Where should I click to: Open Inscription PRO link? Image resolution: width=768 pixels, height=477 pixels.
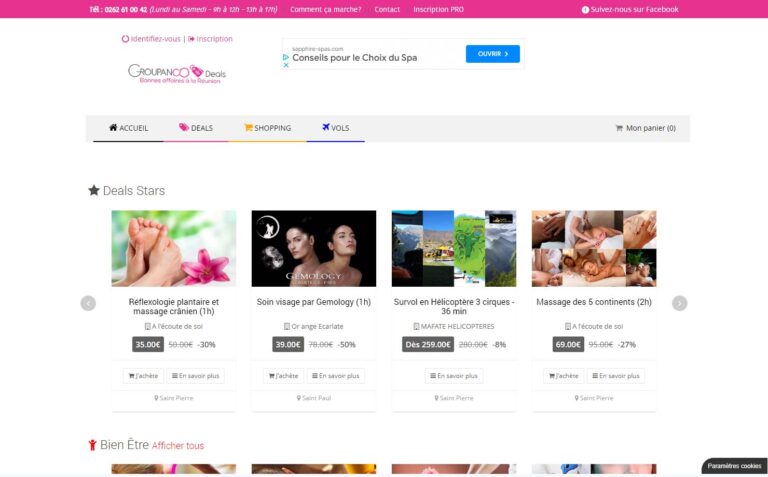click(438, 9)
